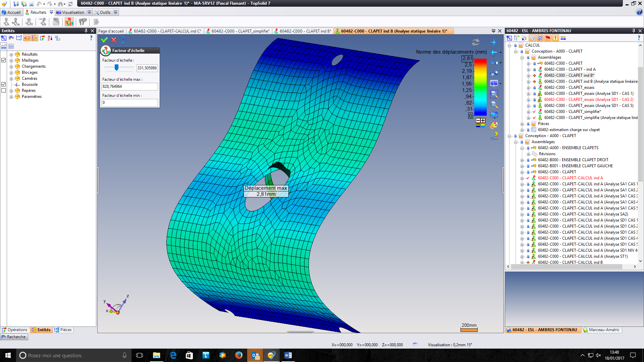Open Word from the Windows taskbar
The width and height of the screenshot is (644, 362).
pyautogui.click(x=288, y=355)
